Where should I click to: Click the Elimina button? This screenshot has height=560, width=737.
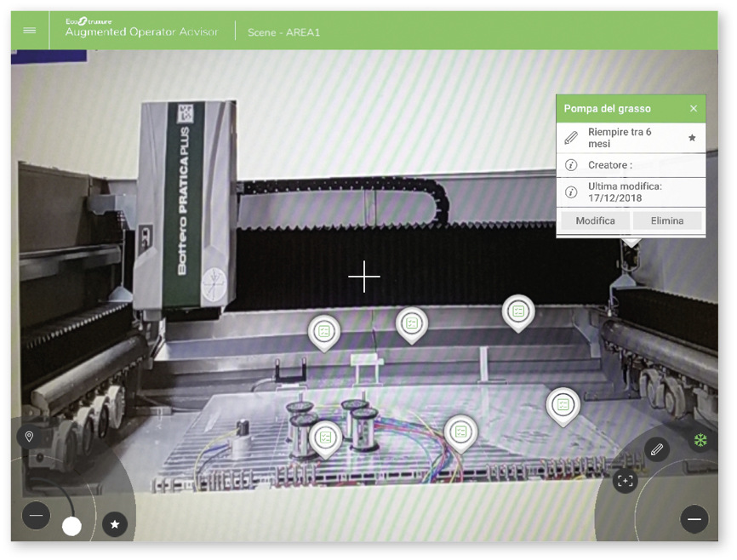(x=666, y=220)
